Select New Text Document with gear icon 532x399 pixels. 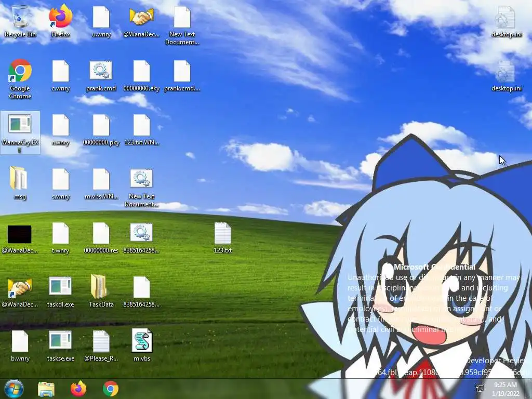(141, 188)
